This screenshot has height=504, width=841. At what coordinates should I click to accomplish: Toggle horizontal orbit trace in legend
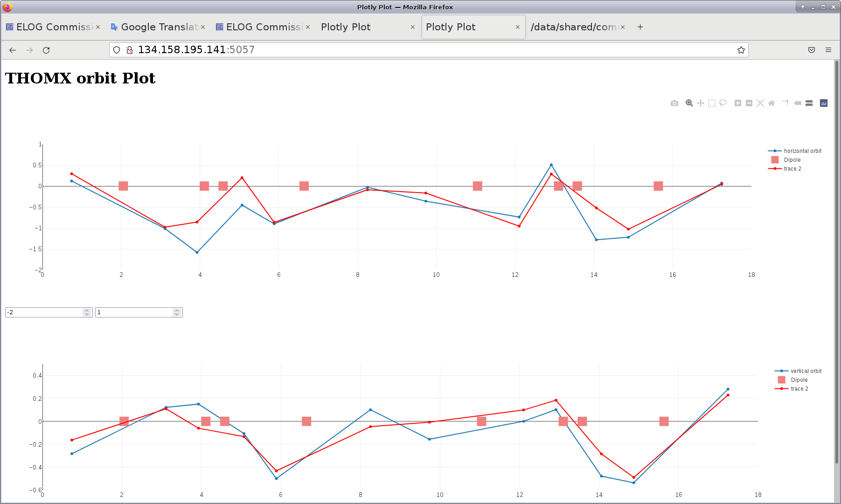[802, 151]
